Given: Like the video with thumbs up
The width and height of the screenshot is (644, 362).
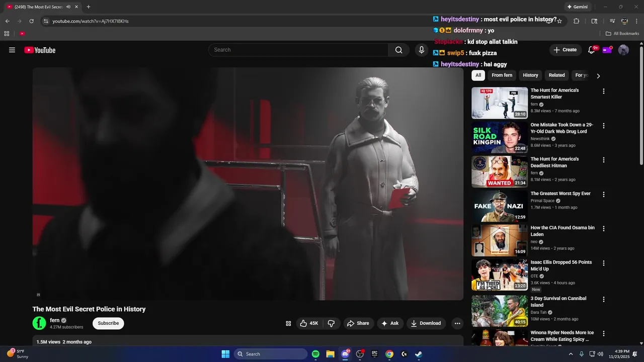Looking at the screenshot, I should pyautogui.click(x=309, y=323).
